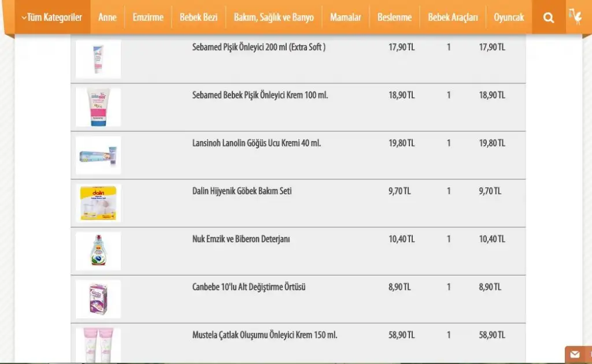
Task: Click the Sebamed 200 ml Extra Soft thumbnail
Action: (x=98, y=59)
